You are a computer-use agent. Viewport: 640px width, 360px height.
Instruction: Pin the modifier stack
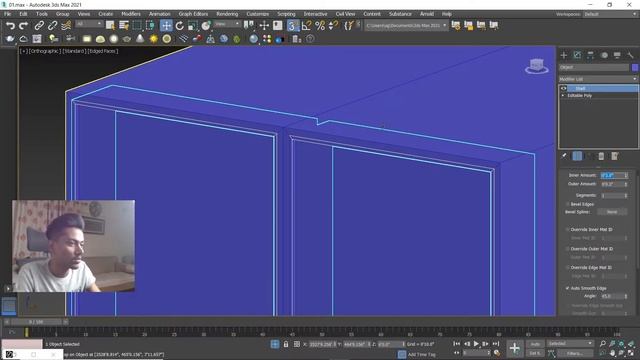click(x=564, y=156)
